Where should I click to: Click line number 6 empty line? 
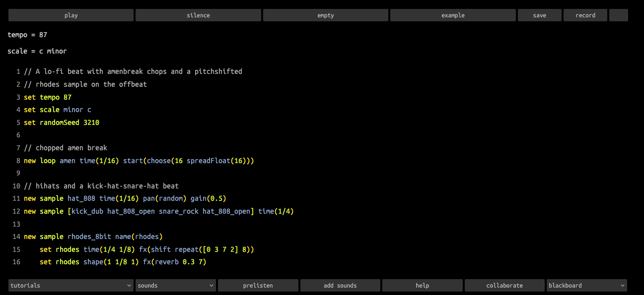tap(18, 135)
